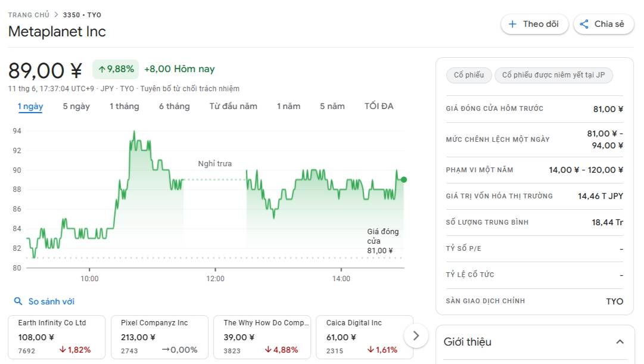644x364 pixels.
Task: Click the 14,46 T JPY market cap value
Action: tap(601, 197)
